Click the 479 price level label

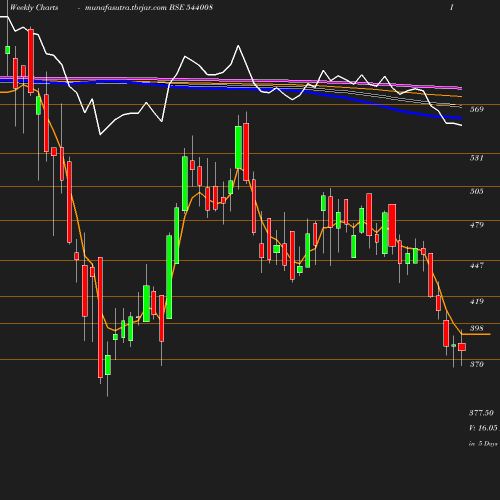click(476, 225)
